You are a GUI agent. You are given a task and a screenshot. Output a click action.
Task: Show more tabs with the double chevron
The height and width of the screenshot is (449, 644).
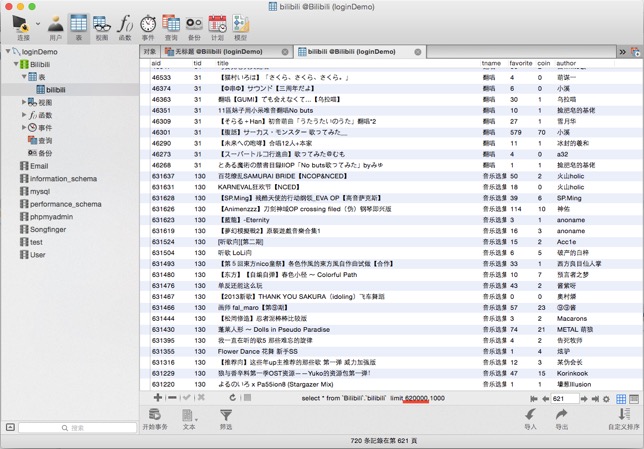pos(623,52)
